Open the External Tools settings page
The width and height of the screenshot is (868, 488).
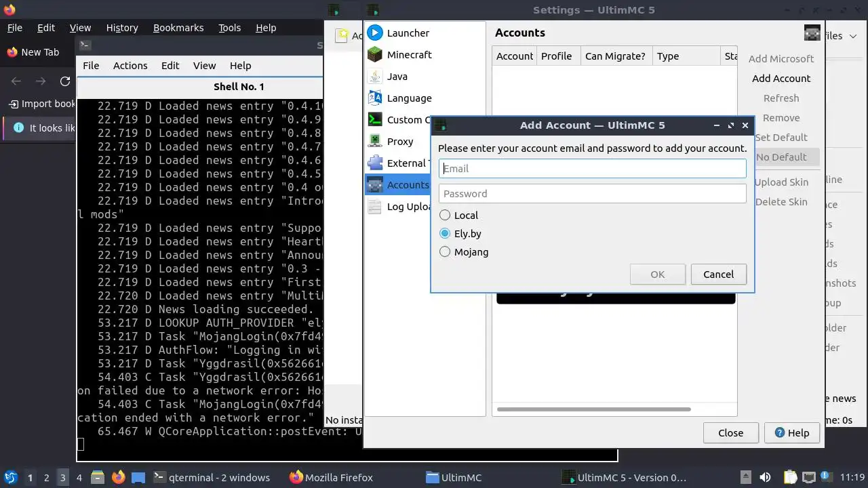coord(398,163)
